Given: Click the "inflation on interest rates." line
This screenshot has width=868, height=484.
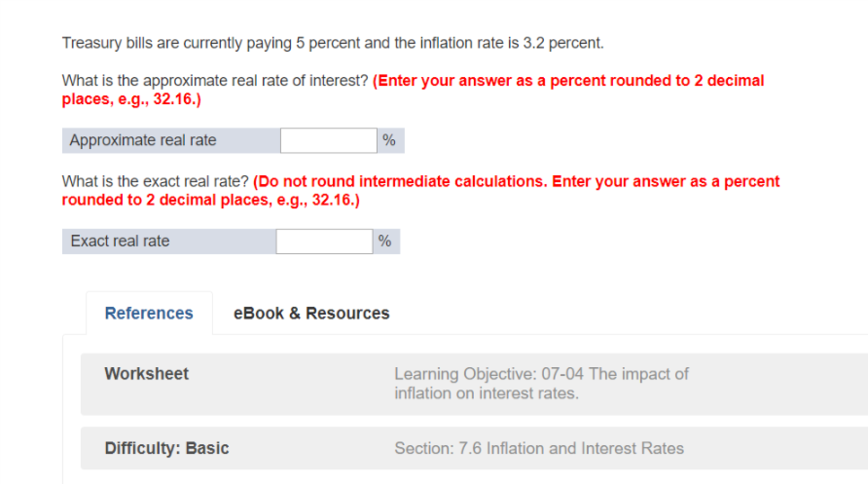Looking at the screenshot, I should 486,393.
